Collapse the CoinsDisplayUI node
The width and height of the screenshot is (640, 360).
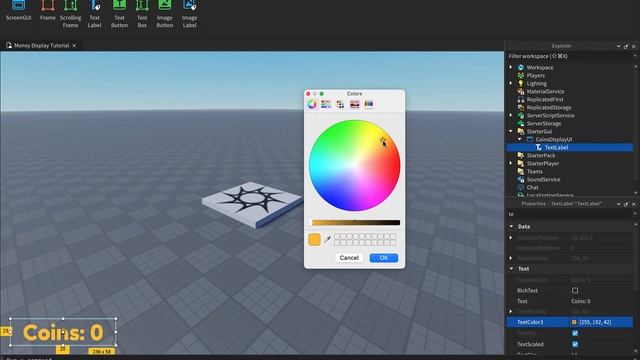(x=520, y=139)
